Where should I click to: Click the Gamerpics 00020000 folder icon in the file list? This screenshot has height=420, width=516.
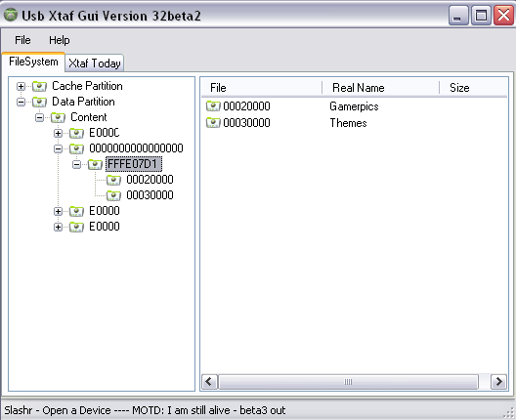pyautogui.click(x=213, y=106)
